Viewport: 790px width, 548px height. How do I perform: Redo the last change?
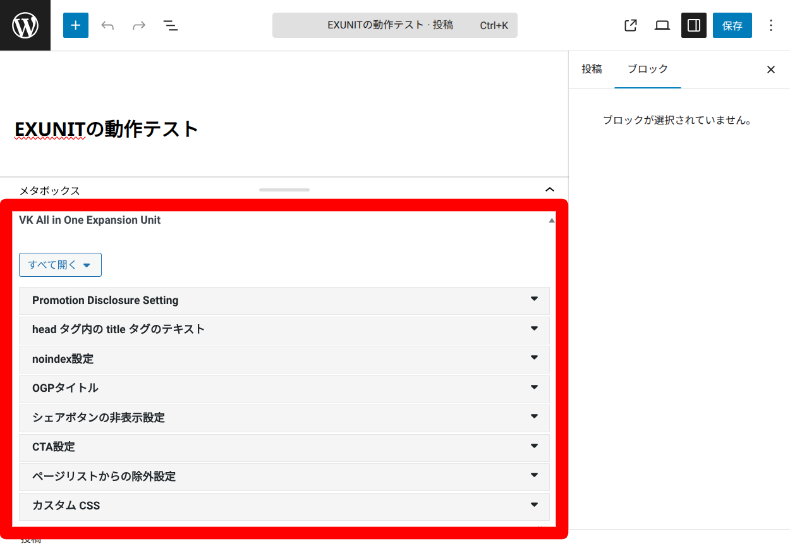tap(139, 25)
